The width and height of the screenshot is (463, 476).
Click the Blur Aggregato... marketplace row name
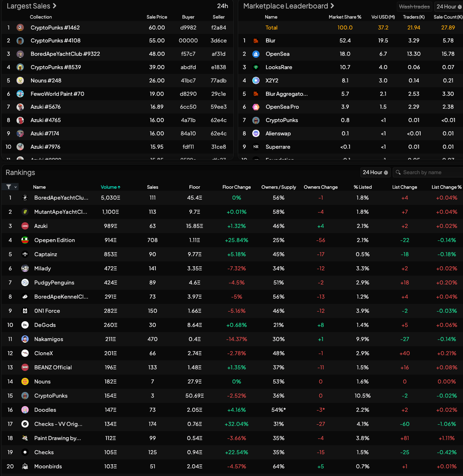pos(287,94)
